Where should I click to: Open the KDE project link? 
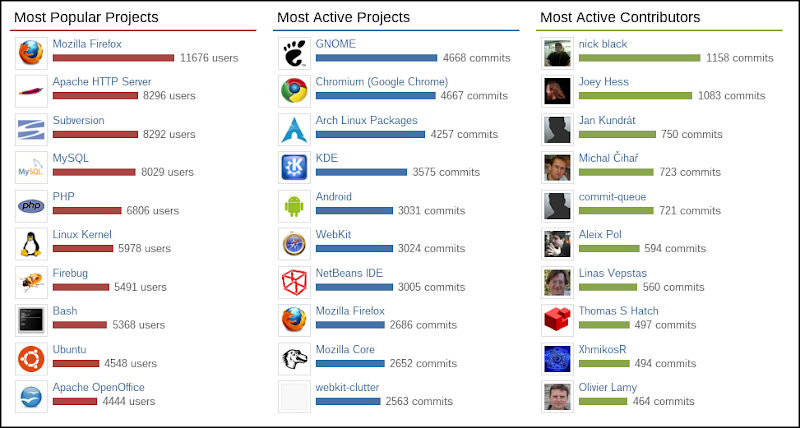coord(327,158)
